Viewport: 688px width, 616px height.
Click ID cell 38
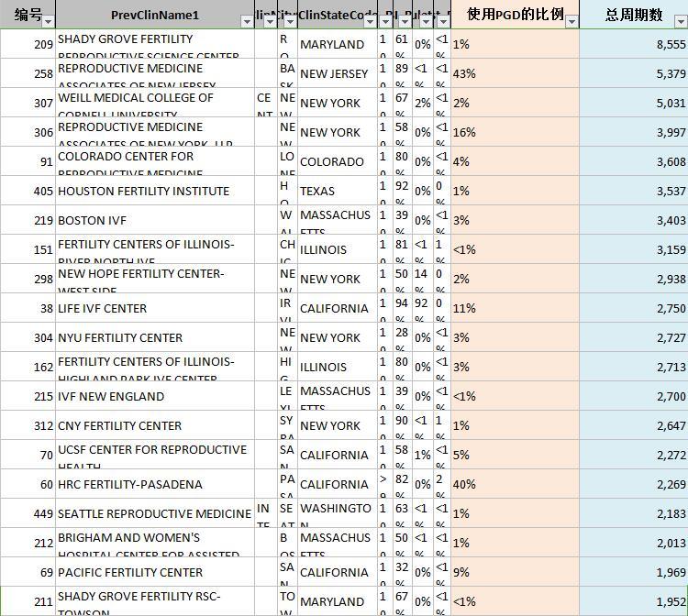click(28, 308)
